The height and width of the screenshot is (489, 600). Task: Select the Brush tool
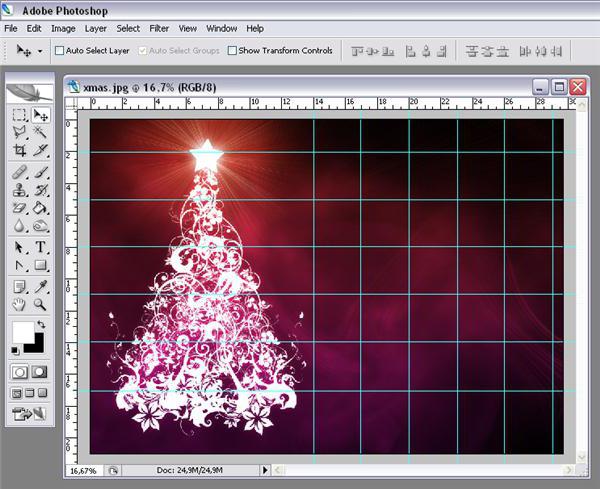pyautogui.click(x=40, y=172)
